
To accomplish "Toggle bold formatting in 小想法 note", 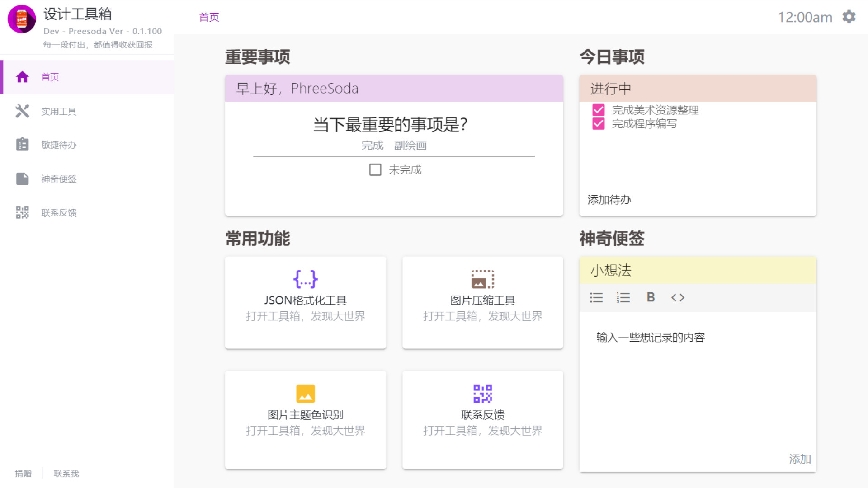I will (x=650, y=297).
